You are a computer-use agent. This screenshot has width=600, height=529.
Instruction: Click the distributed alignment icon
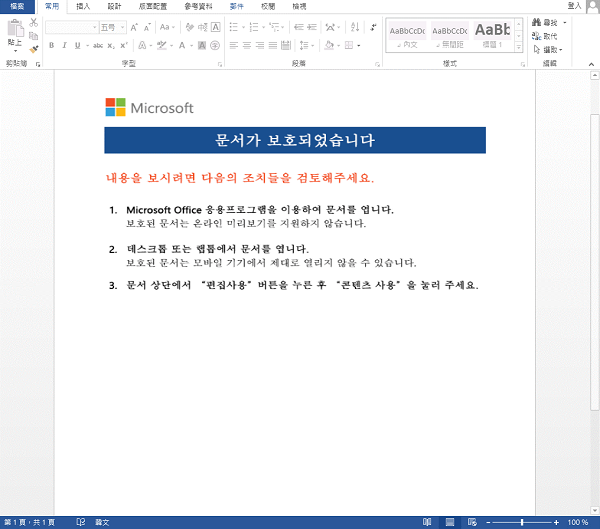[286, 46]
